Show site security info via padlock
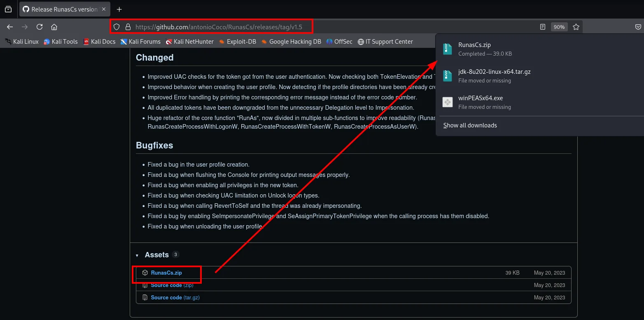The height and width of the screenshot is (320, 644). (x=128, y=27)
